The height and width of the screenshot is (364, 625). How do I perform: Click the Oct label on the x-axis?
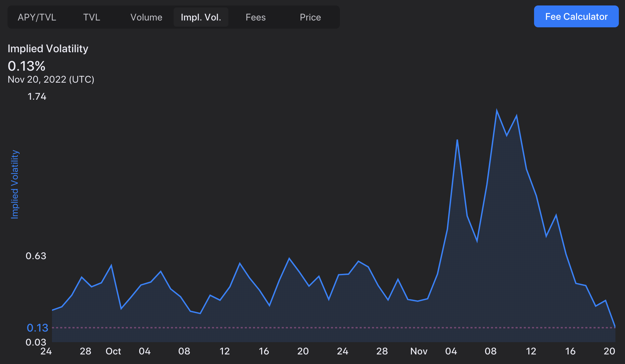click(113, 351)
